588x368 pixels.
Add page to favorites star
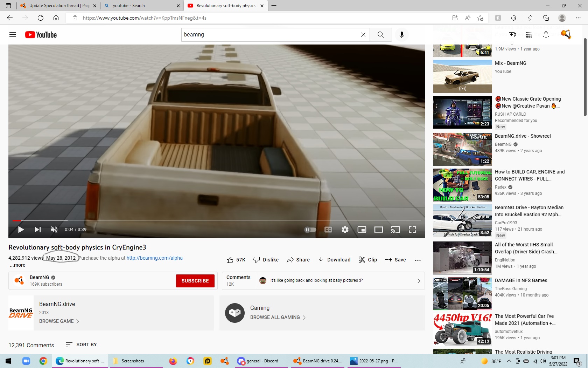[x=480, y=18]
